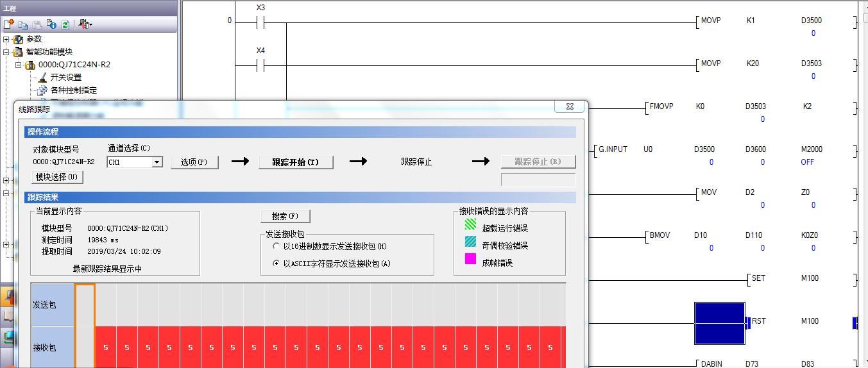Select ASCII character display radio button
The height and width of the screenshot is (368, 868).
[x=277, y=263]
